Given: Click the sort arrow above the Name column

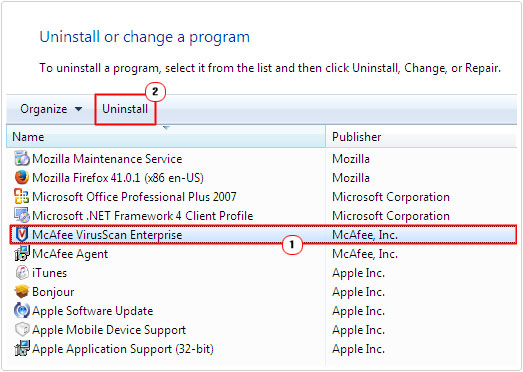Looking at the screenshot, I should [166, 127].
